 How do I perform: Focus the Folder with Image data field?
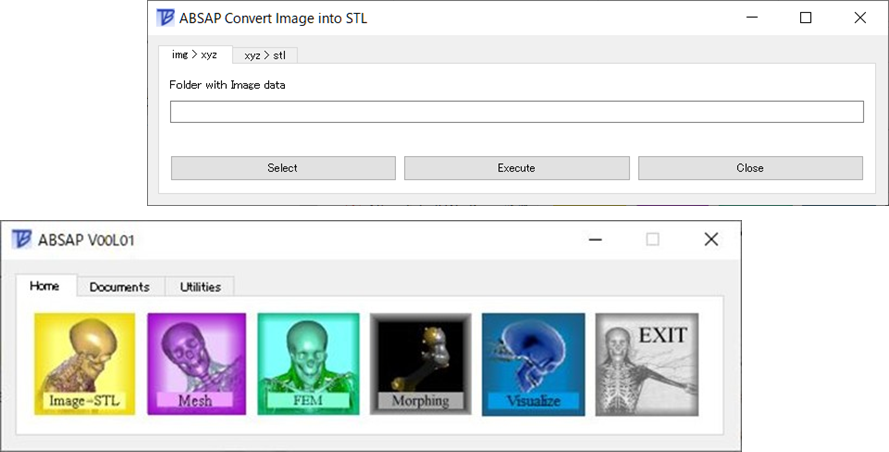point(517,112)
